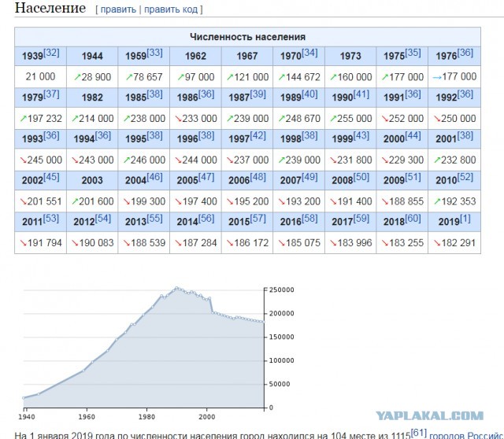Open reference [41] next to 1990
504x439 pixels.
(x=361, y=94)
